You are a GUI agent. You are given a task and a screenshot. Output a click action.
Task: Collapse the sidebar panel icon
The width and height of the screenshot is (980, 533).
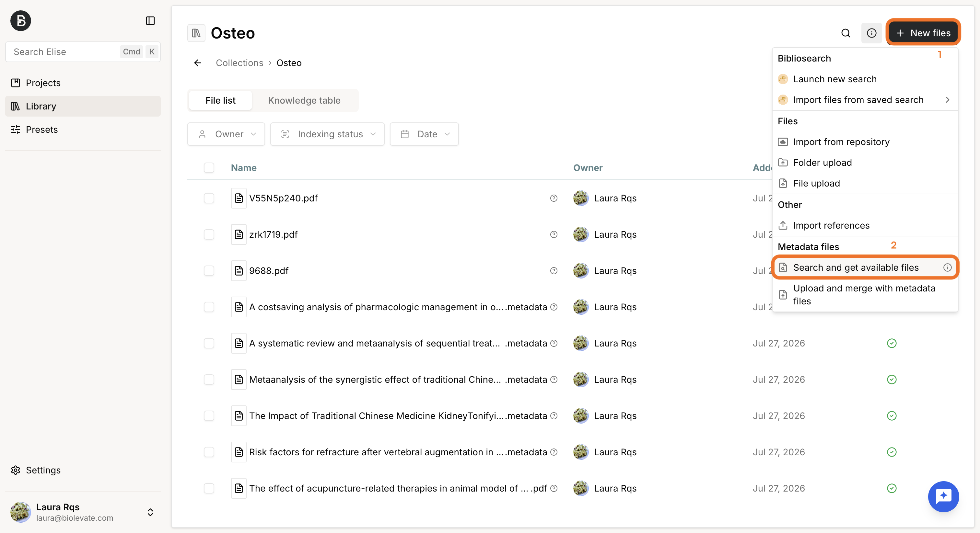(x=150, y=20)
